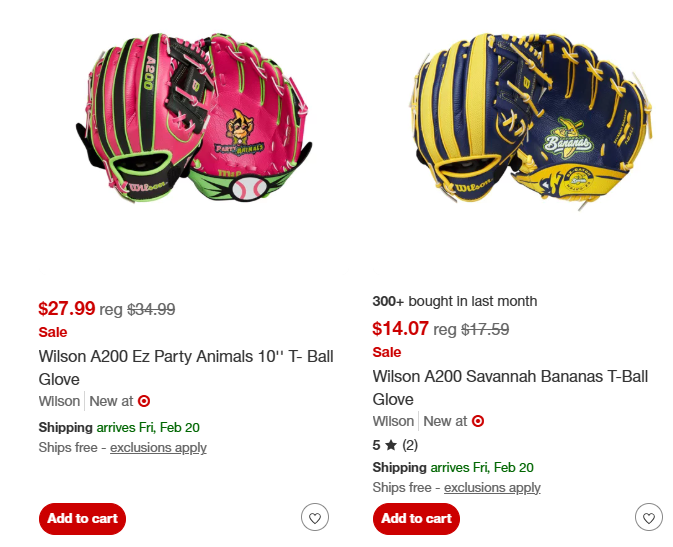Click the star rating icon
Viewport: 673px width, 547px height.
391,445
